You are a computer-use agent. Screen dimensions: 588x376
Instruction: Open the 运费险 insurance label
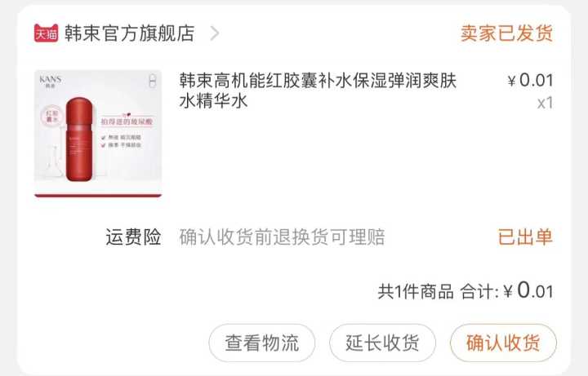pos(133,237)
